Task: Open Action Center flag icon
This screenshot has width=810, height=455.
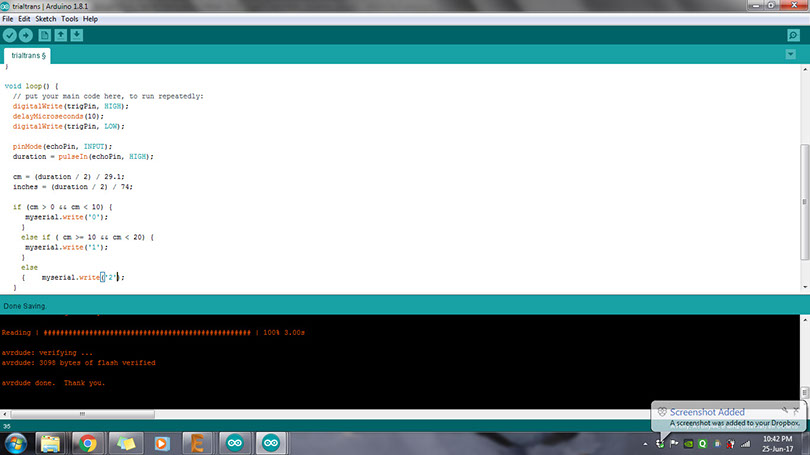Action: (674, 444)
